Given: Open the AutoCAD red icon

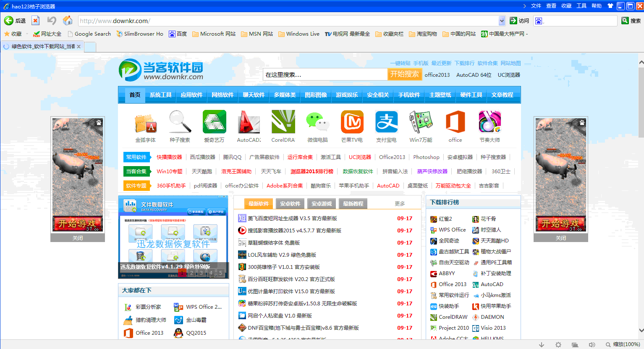Looking at the screenshot, I should 249,122.
